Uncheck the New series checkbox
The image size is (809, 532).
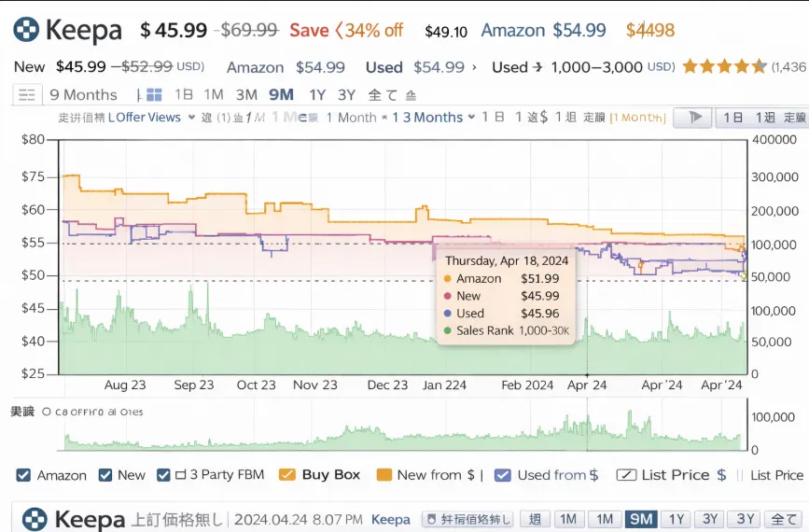pos(105,475)
